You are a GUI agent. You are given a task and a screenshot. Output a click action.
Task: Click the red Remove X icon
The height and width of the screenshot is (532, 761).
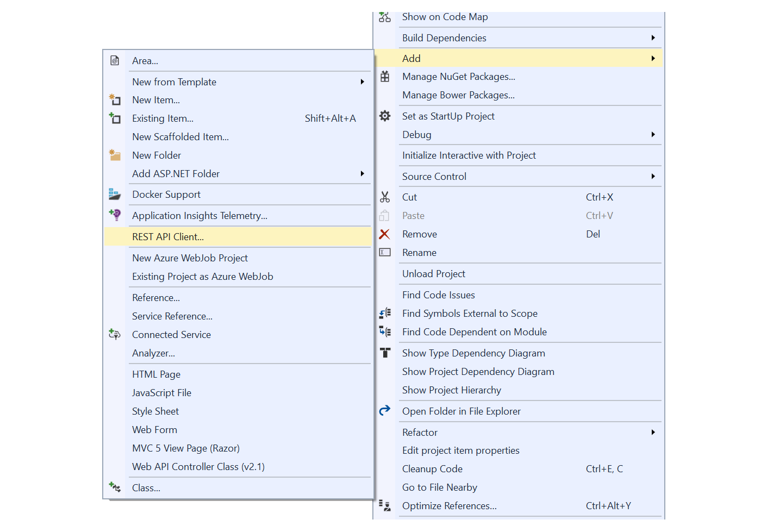pyautogui.click(x=385, y=234)
